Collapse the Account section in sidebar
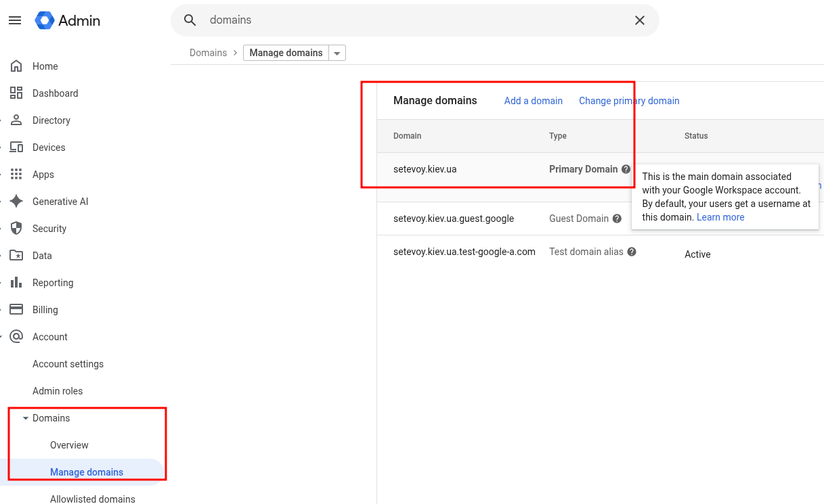The width and height of the screenshot is (824, 504). (x=2, y=337)
